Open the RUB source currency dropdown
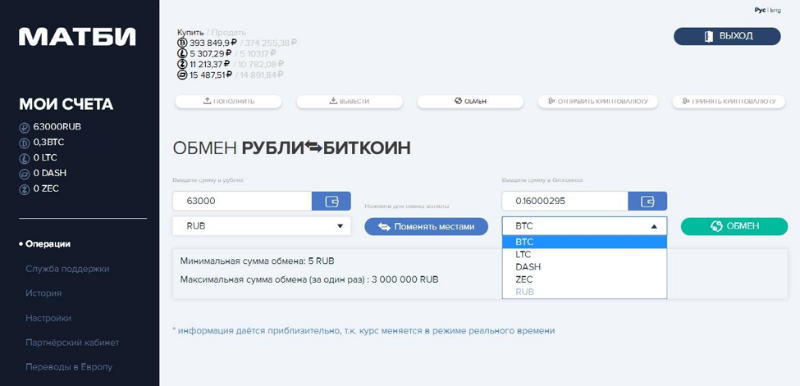800x386 pixels. [x=262, y=226]
